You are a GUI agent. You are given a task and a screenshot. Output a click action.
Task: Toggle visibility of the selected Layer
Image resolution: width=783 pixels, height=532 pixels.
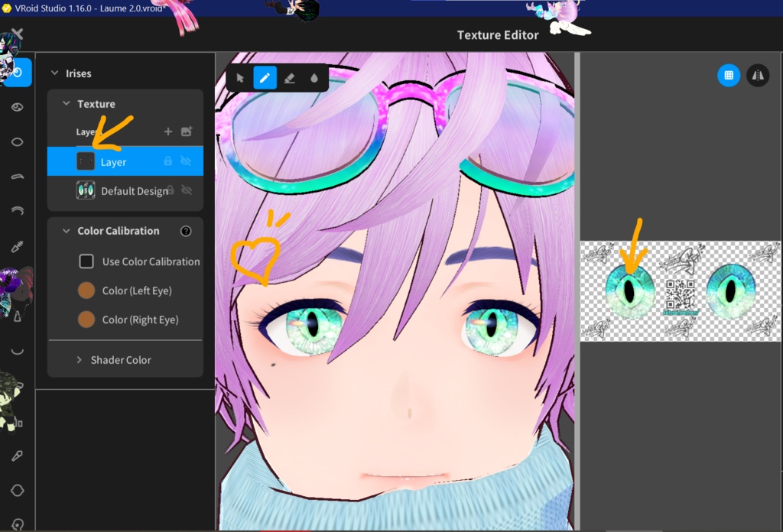click(x=186, y=161)
